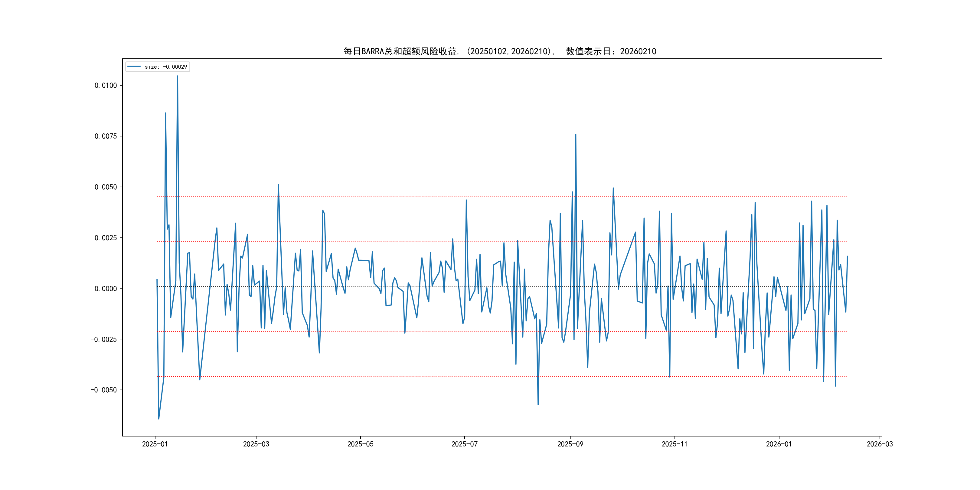Click the 2026-03 x-axis label
Screen dimensions: 980x490
[879, 444]
